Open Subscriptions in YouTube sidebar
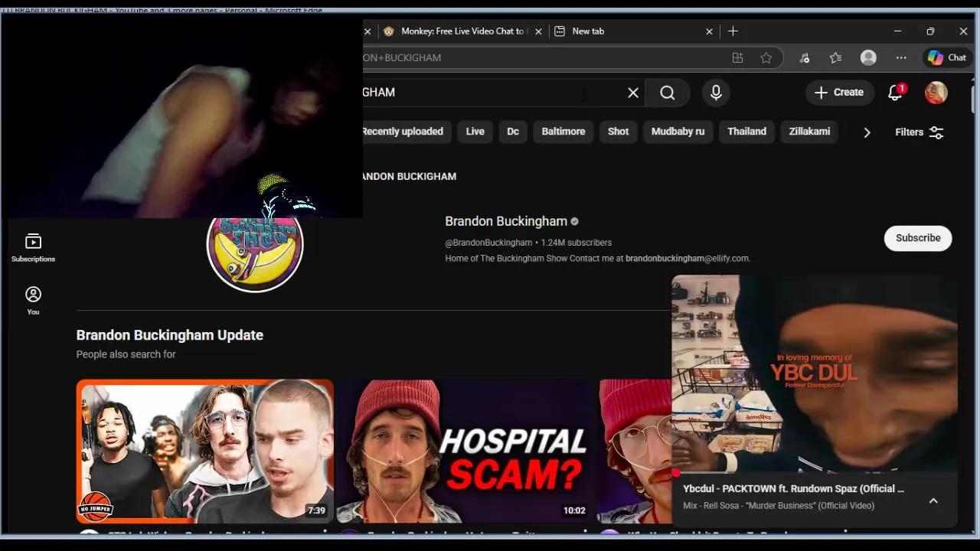Viewport: 980px width, 551px height. tap(33, 248)
